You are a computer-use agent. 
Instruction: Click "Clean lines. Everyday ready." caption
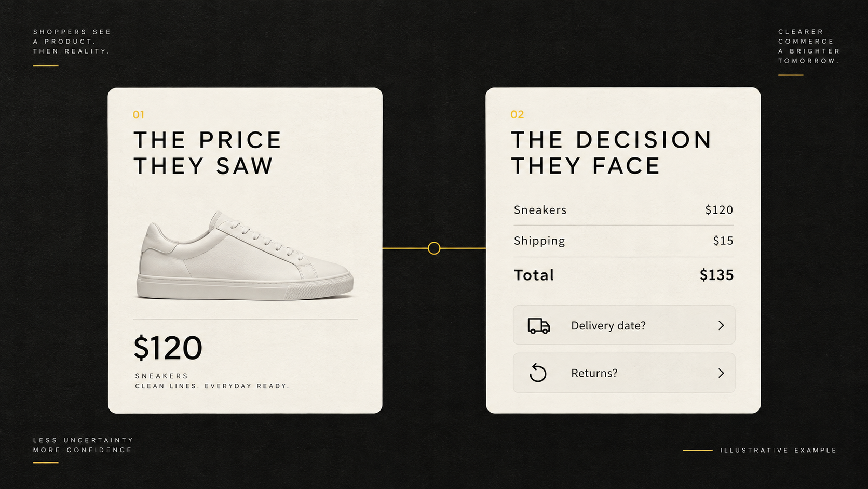212,386
